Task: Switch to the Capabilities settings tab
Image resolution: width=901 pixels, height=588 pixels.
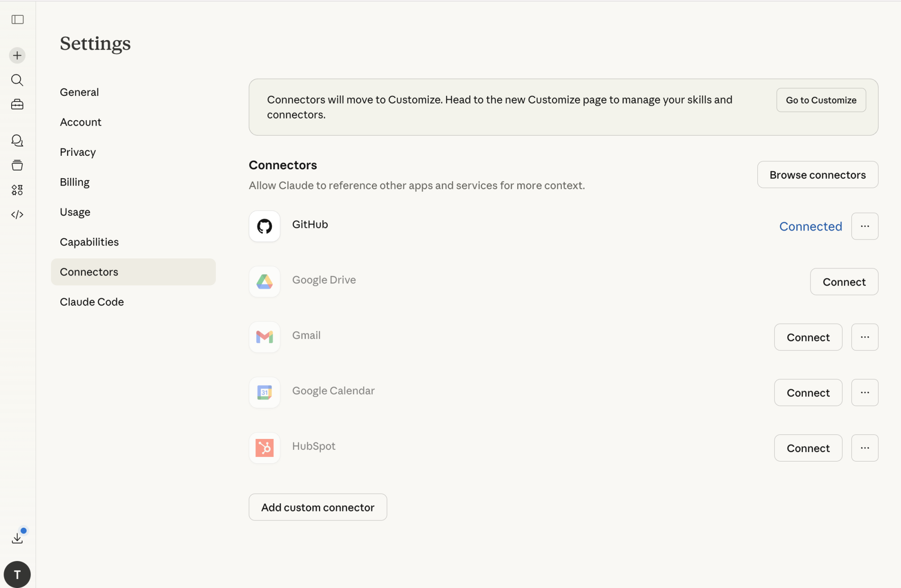Action: [89, 242]
